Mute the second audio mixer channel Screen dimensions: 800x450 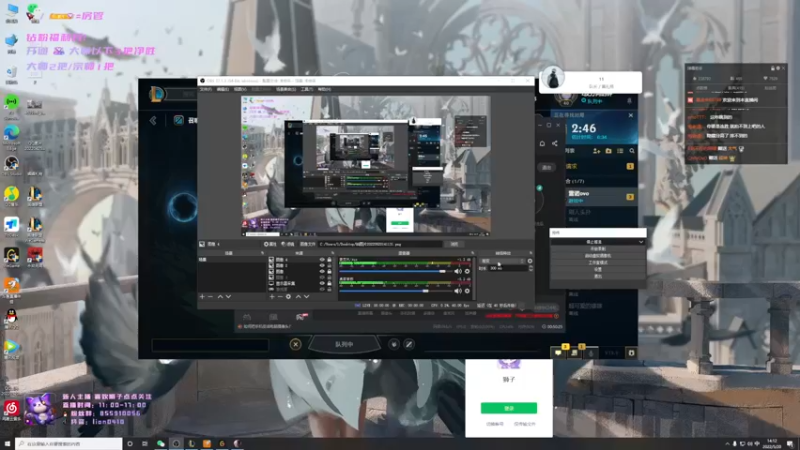click(x=458, y=291)
